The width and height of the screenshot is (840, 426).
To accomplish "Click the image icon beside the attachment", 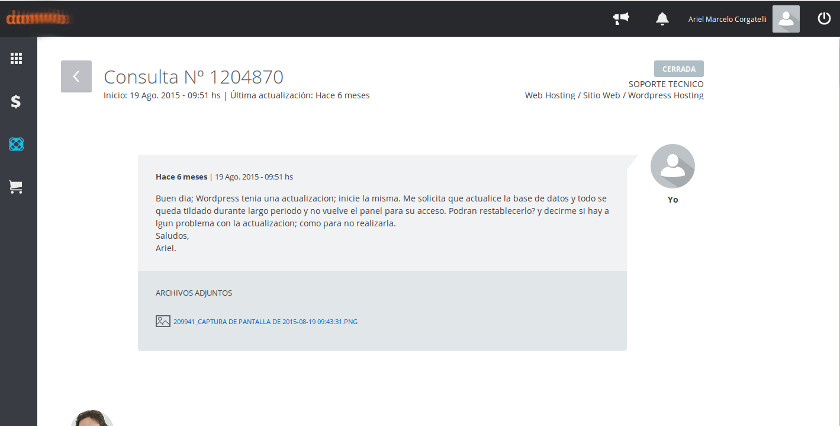I will click(x=162, y=321).
